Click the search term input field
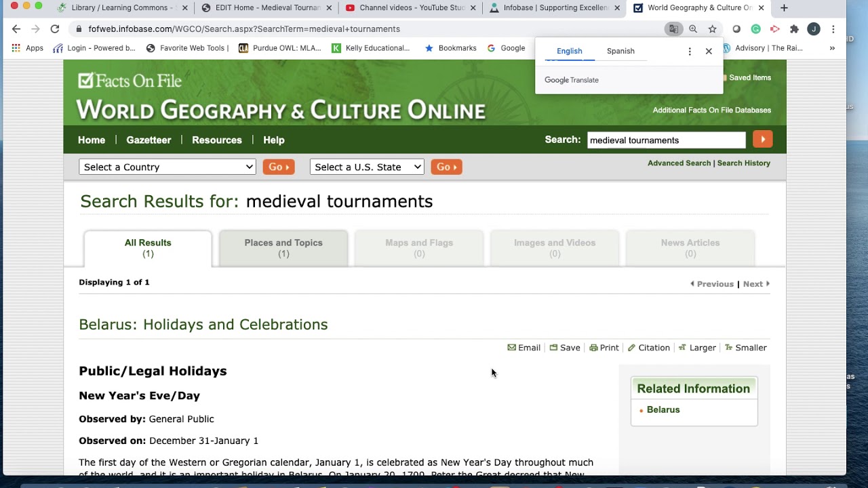This screenshot has width=868, height=488. point(666,140)
